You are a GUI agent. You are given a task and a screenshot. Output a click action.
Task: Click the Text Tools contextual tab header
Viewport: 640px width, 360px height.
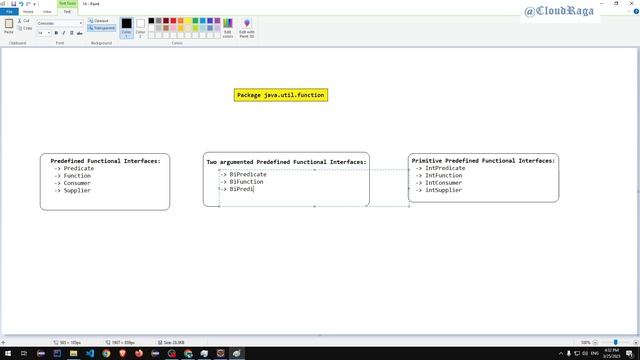pyautogui.click(x=67, y=3)
